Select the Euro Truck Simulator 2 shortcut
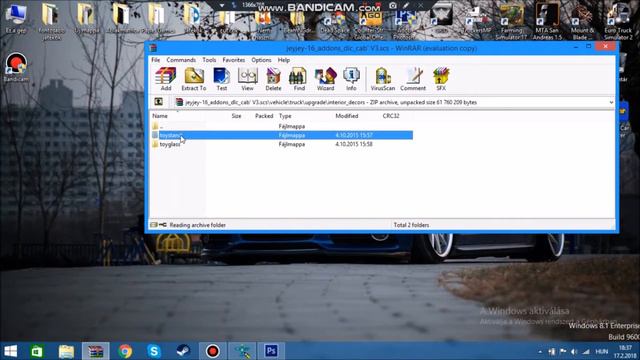 pos(618,21)
